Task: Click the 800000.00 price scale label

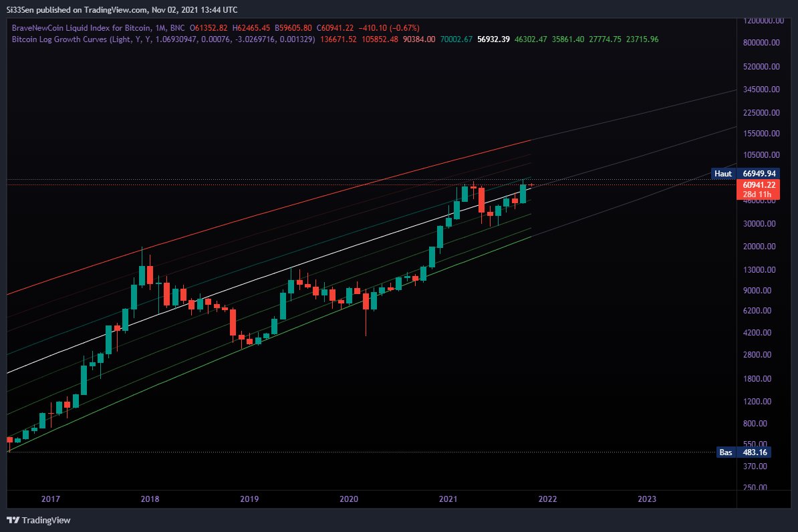Action: point(761,43)
